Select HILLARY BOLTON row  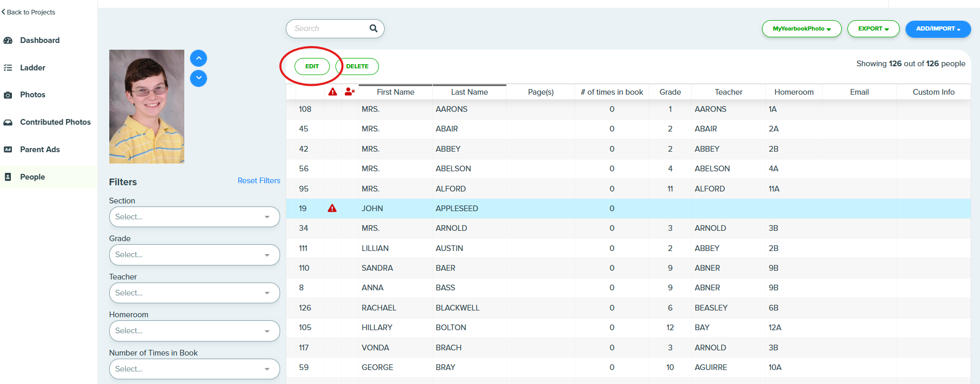[628, 328]
